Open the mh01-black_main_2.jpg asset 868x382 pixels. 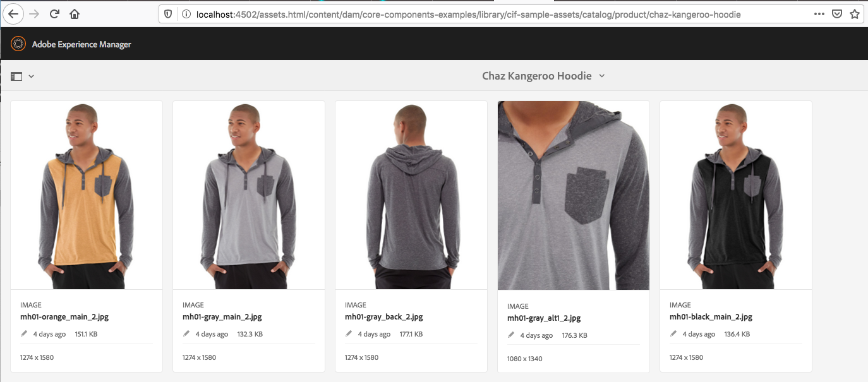[x=736, y=236]
